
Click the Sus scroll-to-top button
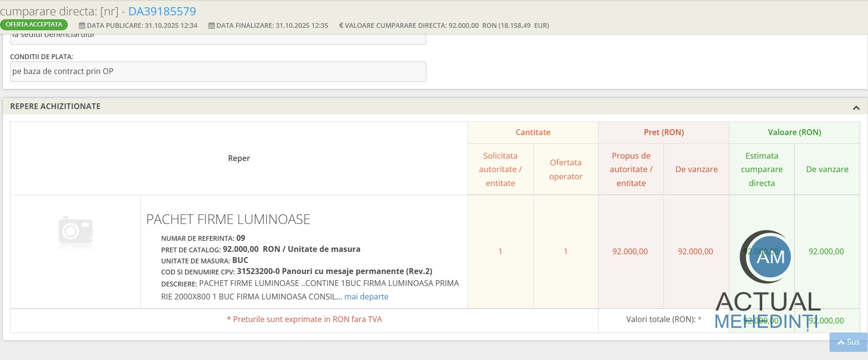[x=848, y=342]
